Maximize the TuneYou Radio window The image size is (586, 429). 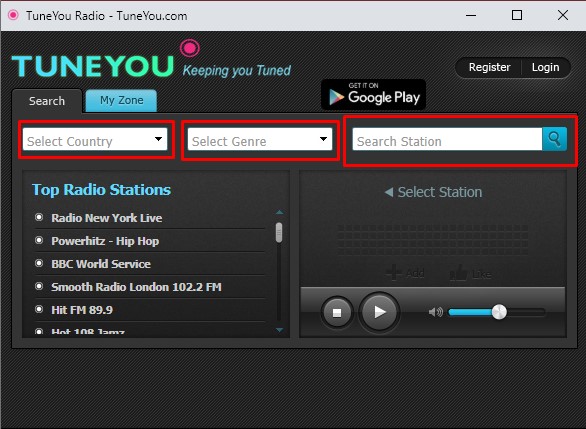517,15
